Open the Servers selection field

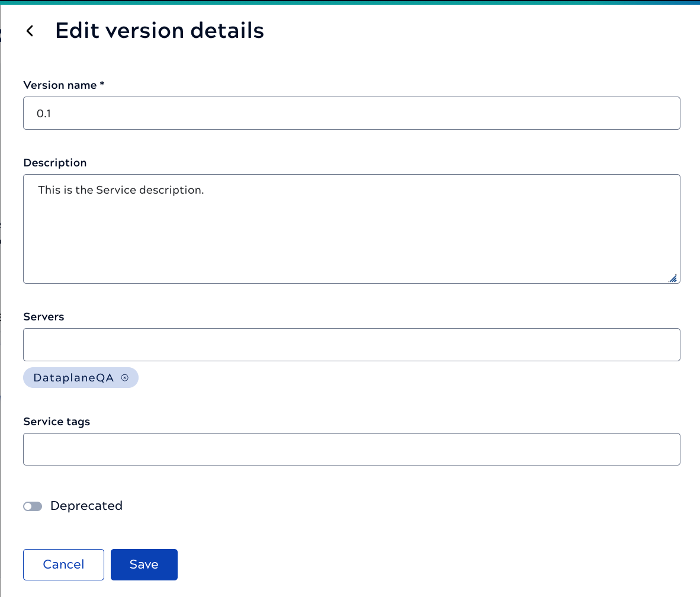coord(351,344)
